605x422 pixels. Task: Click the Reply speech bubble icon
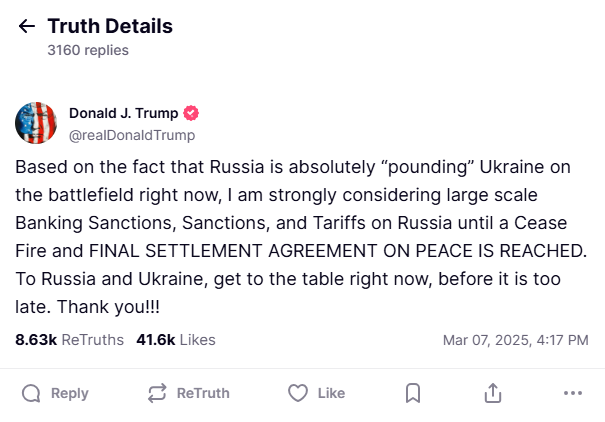pos(32,393)
